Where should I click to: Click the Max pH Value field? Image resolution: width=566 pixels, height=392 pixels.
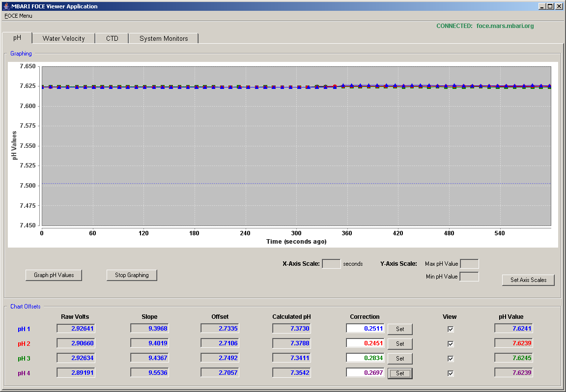click(469, 264)
